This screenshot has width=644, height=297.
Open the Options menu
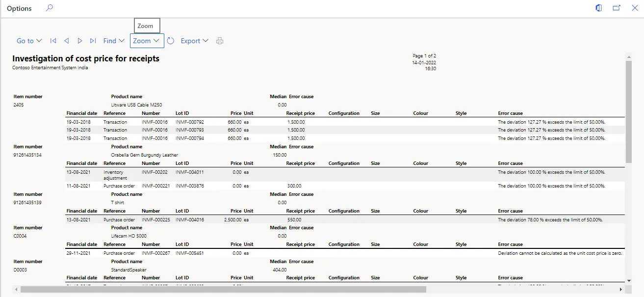point(19,8)
